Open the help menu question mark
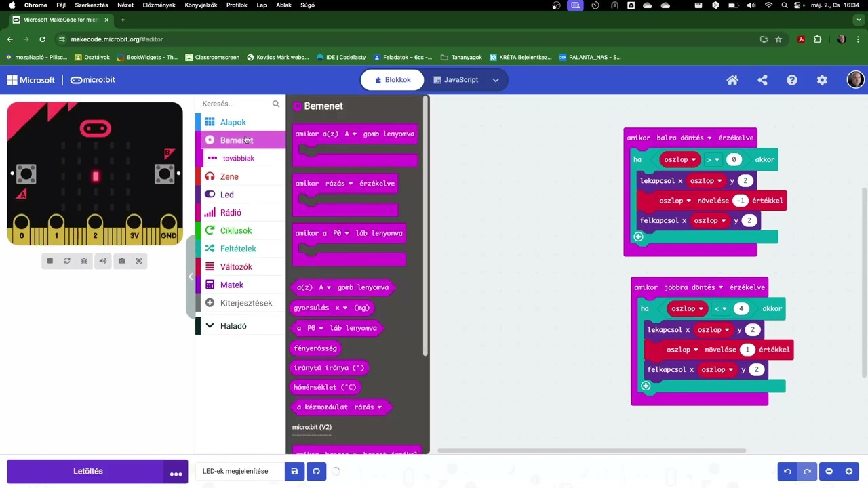 (x=792, y=80)
